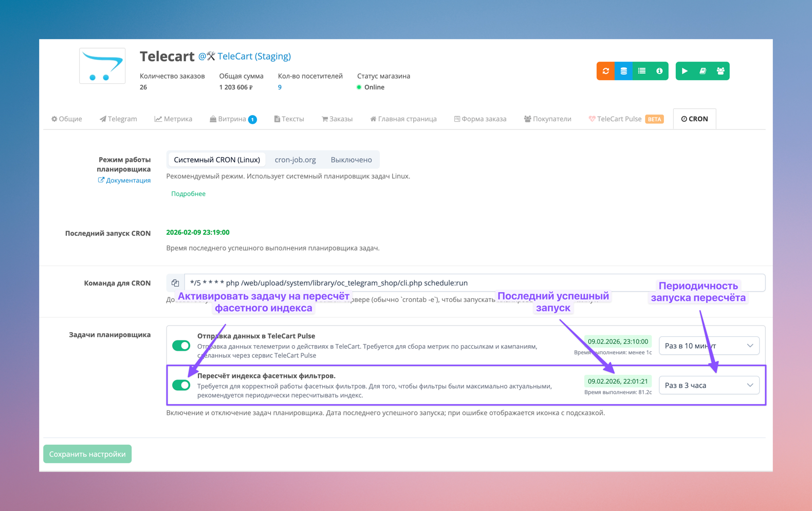Click the CRON command input field
The width and height of the screenshot is (812, 511).
tap(411, 283)
